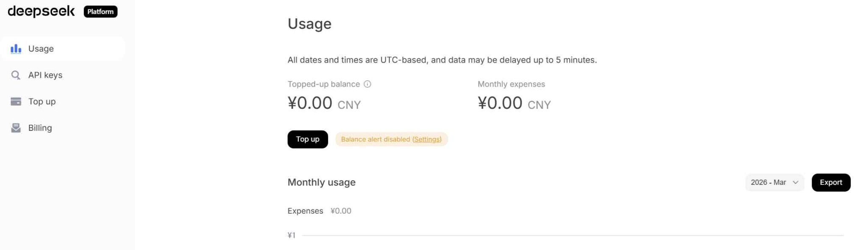
Task: Click the credit card Top up sidebar icon
Action: [16, 102]
